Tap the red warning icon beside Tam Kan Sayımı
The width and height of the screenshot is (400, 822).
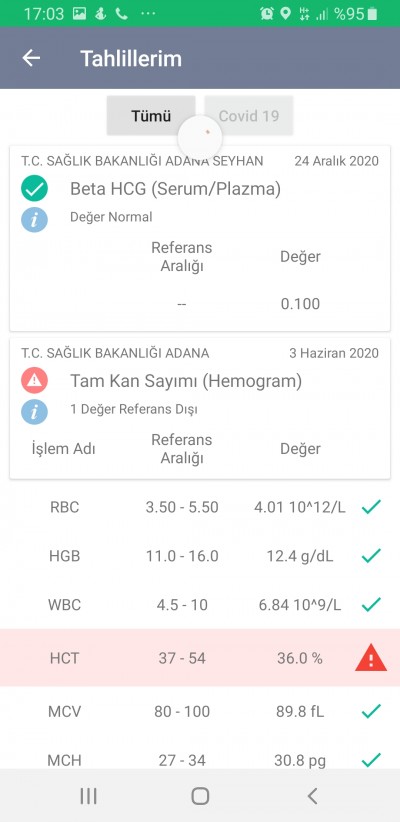point(35,381)
